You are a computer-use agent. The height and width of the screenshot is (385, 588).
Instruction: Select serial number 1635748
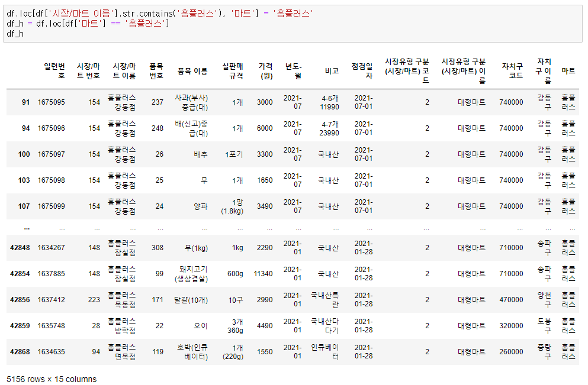click(51, 326)
